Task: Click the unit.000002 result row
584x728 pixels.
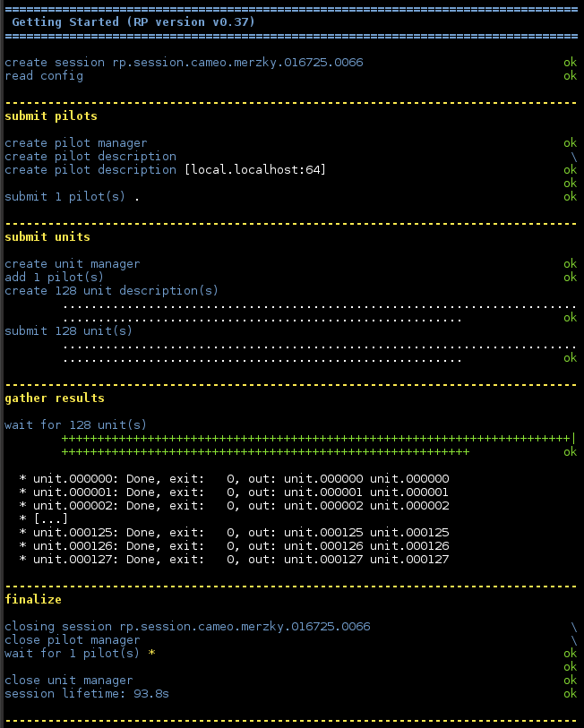Action: [234, 506]
